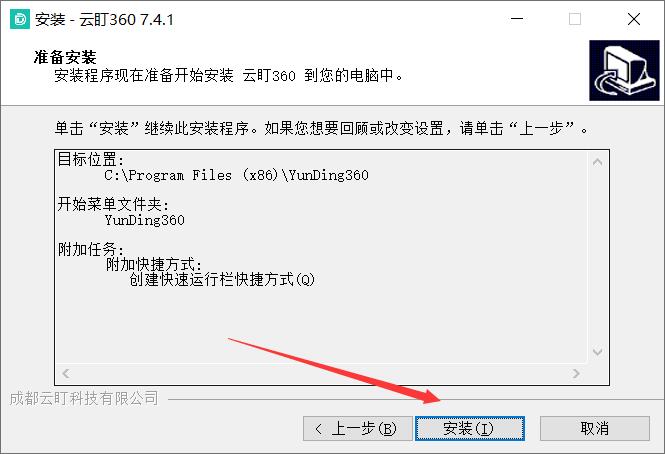The height and width of the screenshot is (454, 665).
Task: Click the left arrow of the horizontal scrollbar
Action: (x=66, y=373)
